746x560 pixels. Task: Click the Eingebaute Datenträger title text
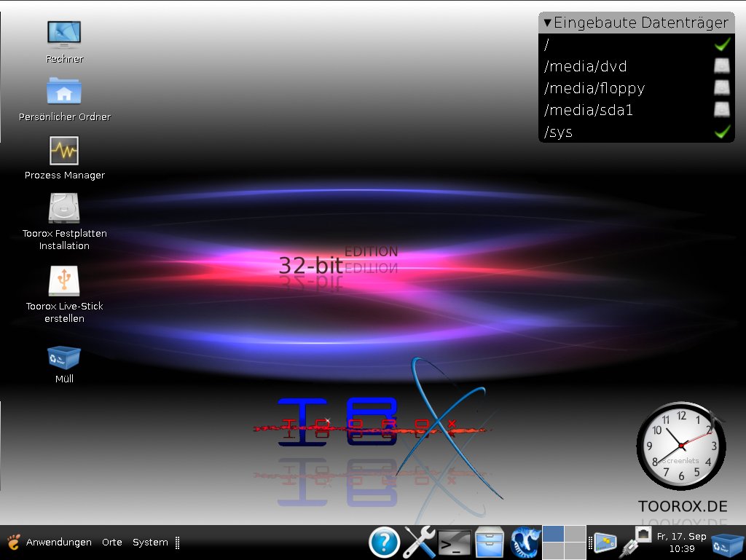[641, 23]
